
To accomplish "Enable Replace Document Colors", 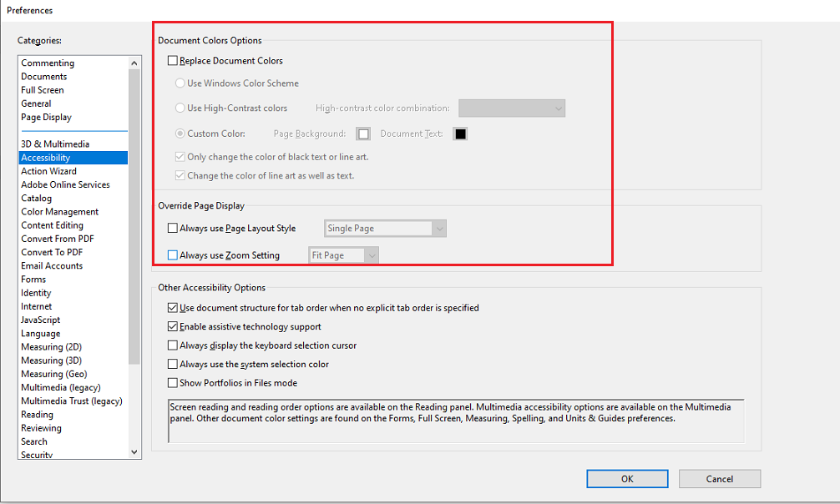I will pos(172,60).
